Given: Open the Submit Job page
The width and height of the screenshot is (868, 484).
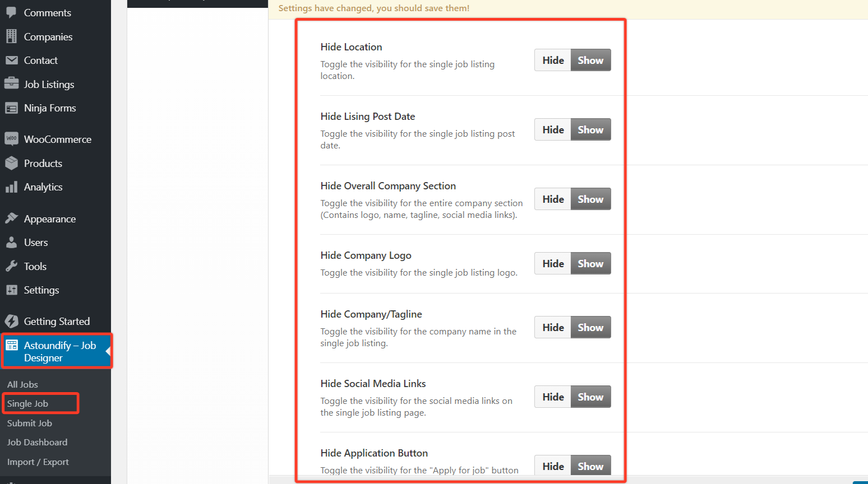Looking at the screenshot, I should 29,423.
